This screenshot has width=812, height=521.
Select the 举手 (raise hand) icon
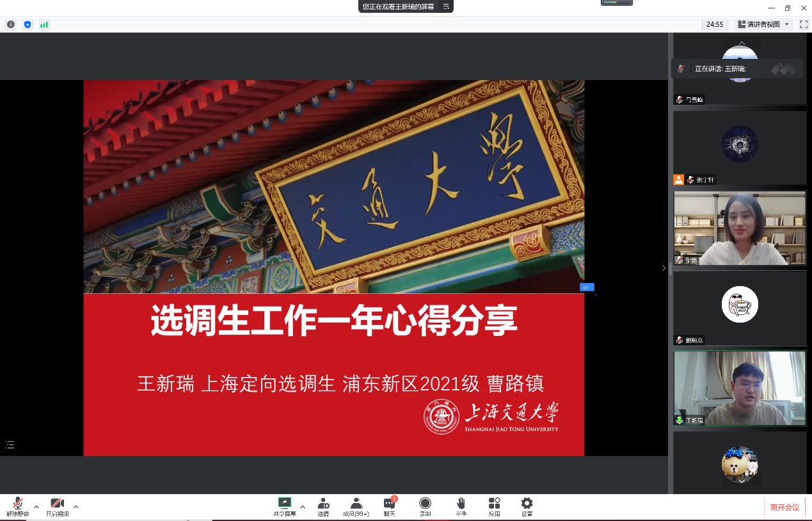pos(460,506)
